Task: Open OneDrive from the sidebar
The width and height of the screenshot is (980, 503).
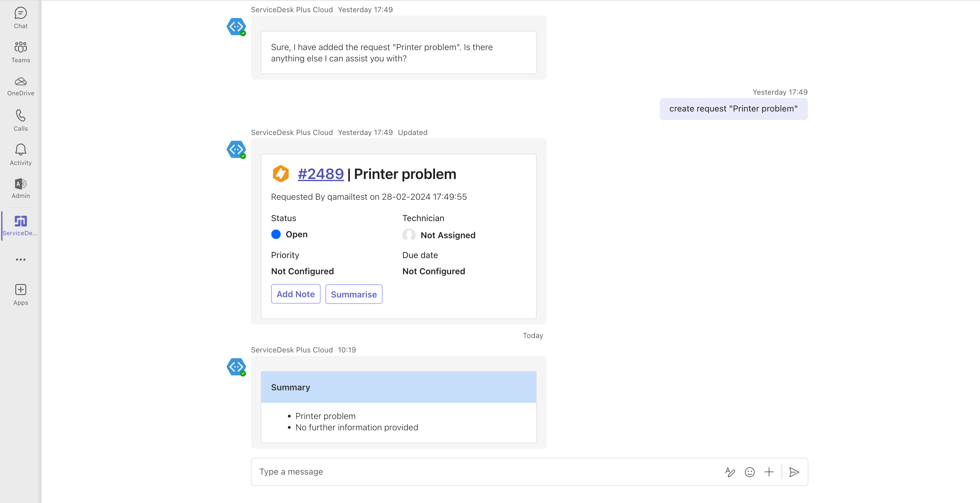Action: 20,86
